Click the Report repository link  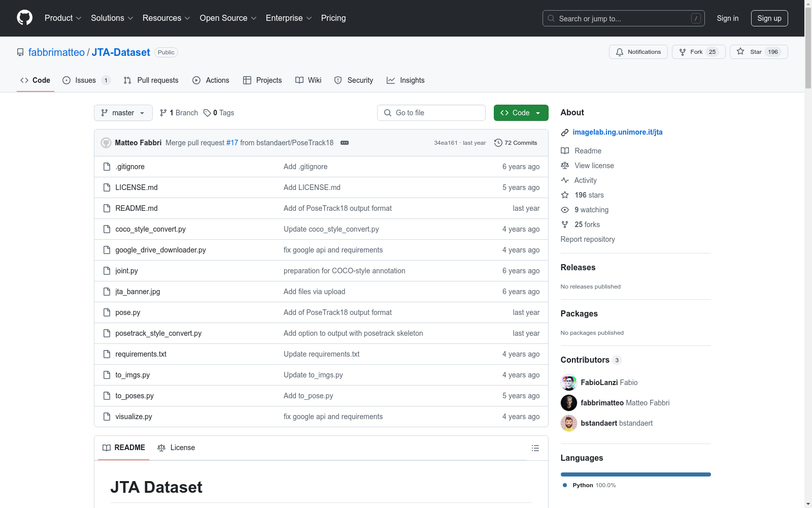[x=588, y=239]
